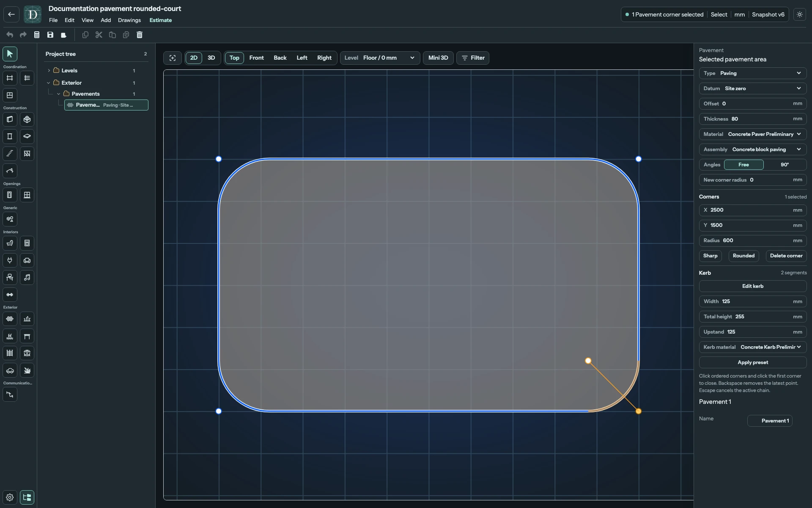The height and width of the screenshot is (508, 812).
Task: Open the Drawings menu
Action: pyautogui.click(x=129, y=20)
